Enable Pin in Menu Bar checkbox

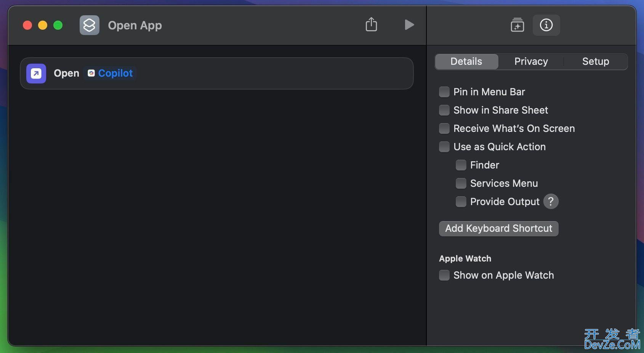[444, 92]
